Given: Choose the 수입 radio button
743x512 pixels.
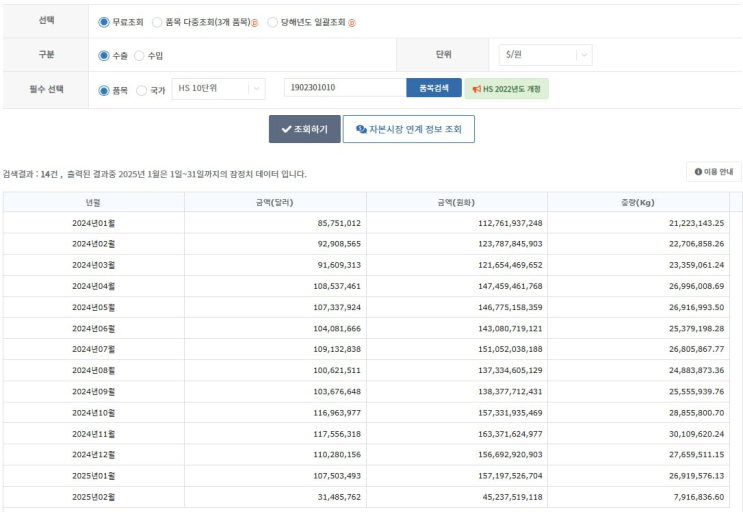Looking at the screenshot, I should 139,55.
